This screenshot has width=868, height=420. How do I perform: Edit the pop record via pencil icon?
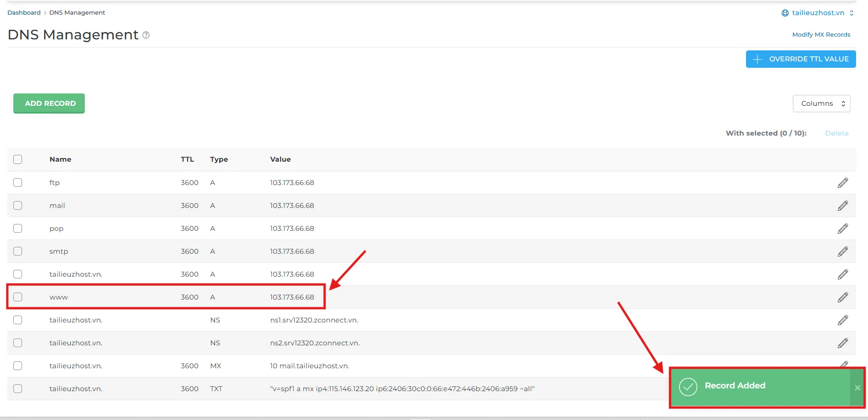842,229
